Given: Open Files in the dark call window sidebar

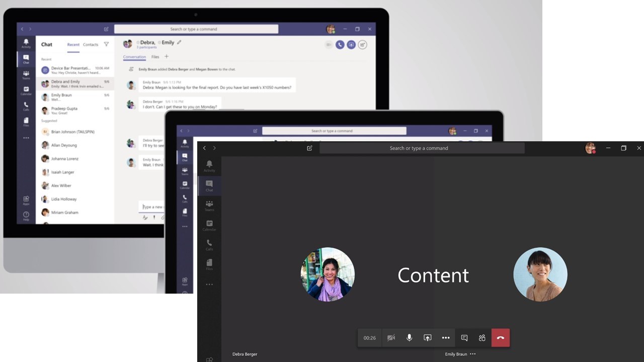Looking at the screenshot, I should click(209, 264).
